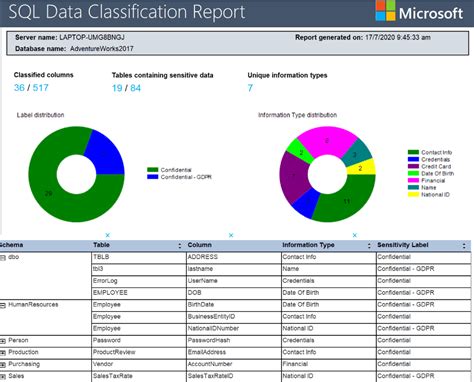
Task: Click the total columns count 517
Action: click(40, 88)
